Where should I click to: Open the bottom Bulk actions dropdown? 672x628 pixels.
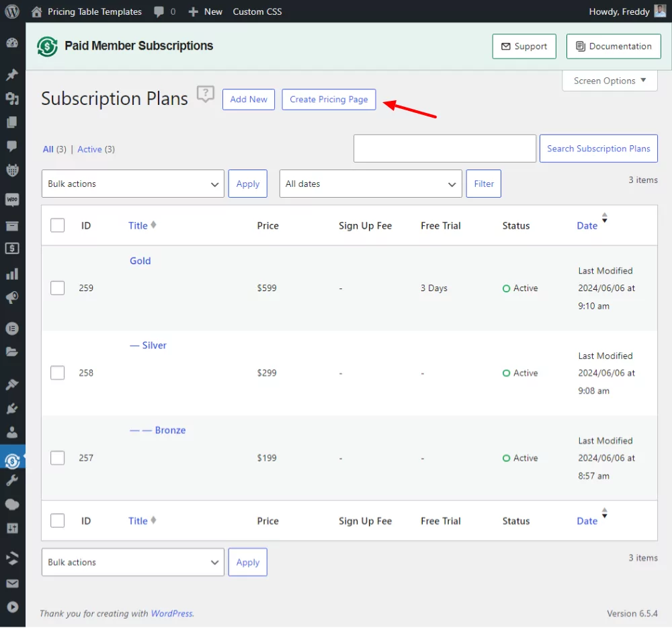point(133,562)
